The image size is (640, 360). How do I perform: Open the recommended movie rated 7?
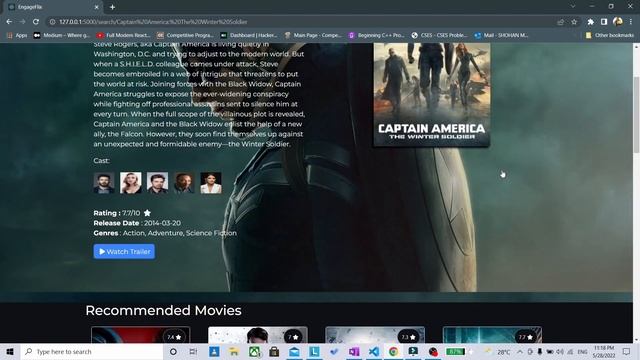(x=258, y=335)
